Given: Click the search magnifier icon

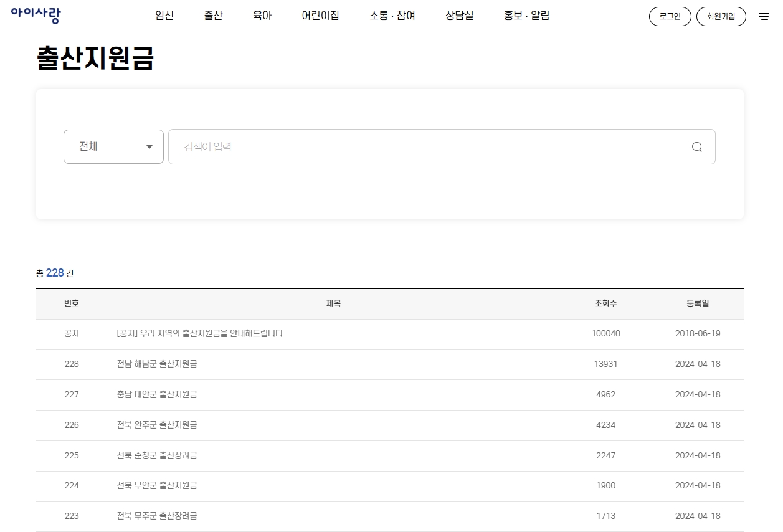Looking at the screenshot, I should (x=697, y=147).
